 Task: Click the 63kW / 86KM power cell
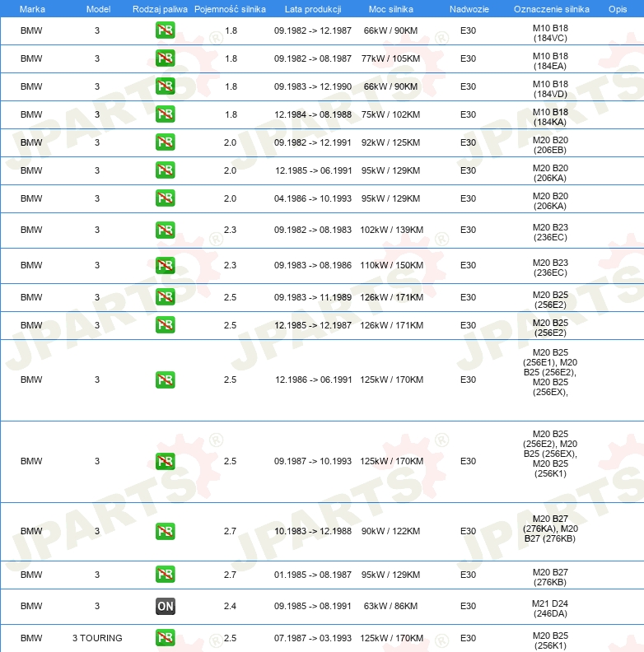[x=390, y=606]
